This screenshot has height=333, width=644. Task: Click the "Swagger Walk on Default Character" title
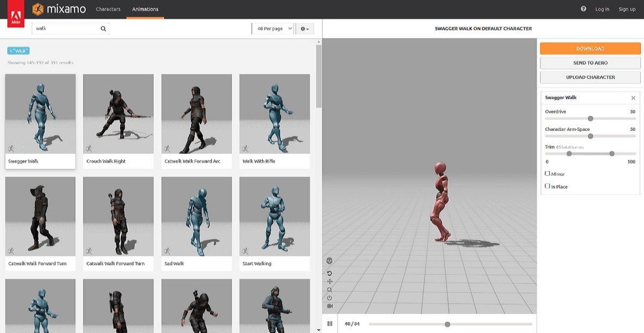click(483, 29)
